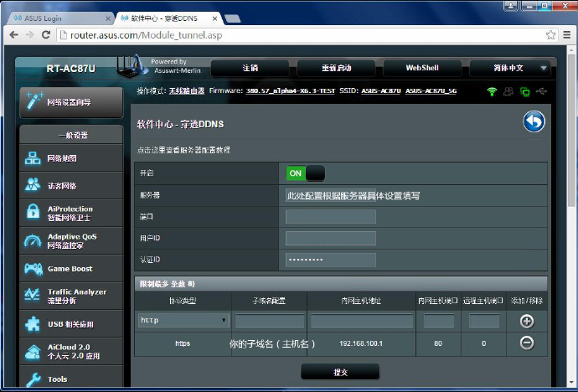Image resolution: width=578 pixels, height=392 pixels.
Task: Open the server configuration tutorial link
Action: 183,150
